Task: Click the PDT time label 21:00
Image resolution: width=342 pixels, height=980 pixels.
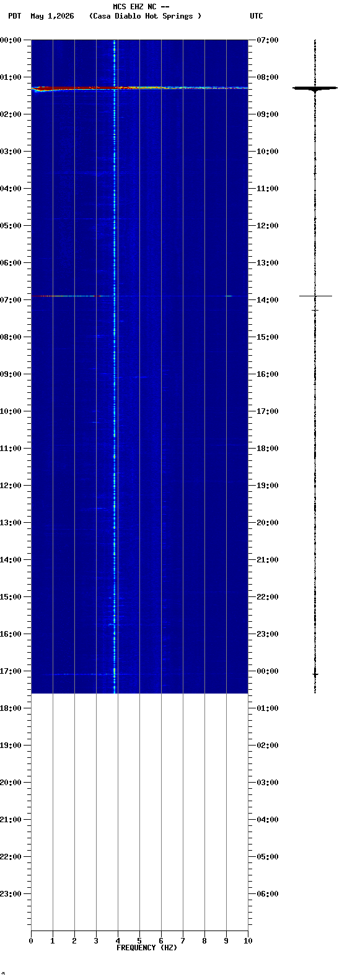Action: [11, 820]
